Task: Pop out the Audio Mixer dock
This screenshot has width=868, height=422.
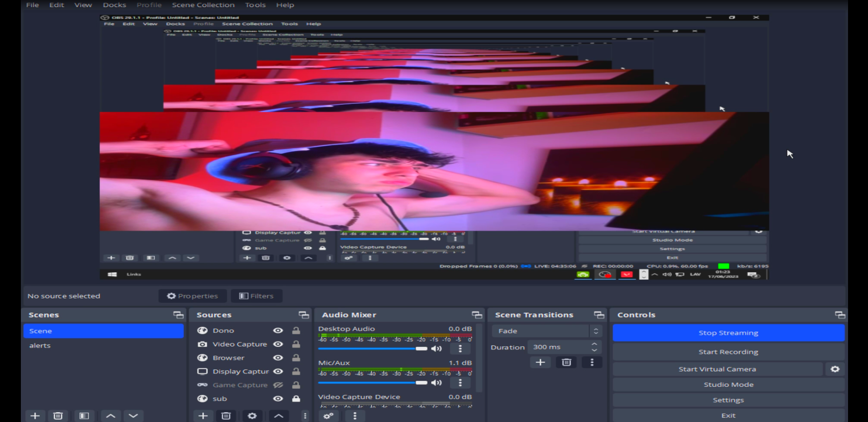Action: coord(476,315)
